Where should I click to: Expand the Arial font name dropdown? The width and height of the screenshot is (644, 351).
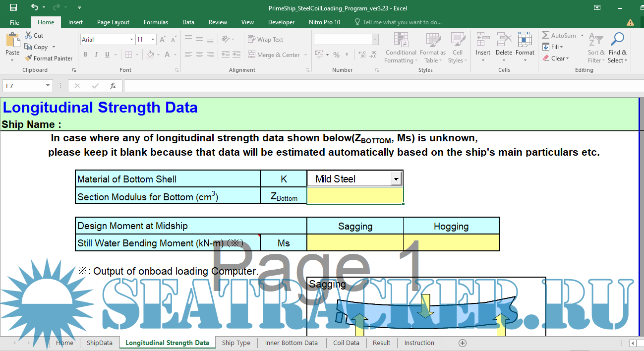131,40
